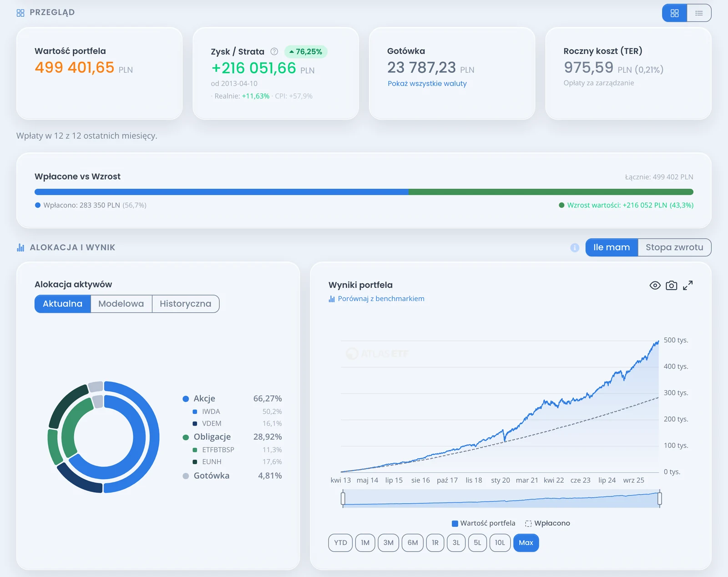The image size is (728, 577).
Task: Click the Akcje legend entry
Action: [x=232, y=399]
